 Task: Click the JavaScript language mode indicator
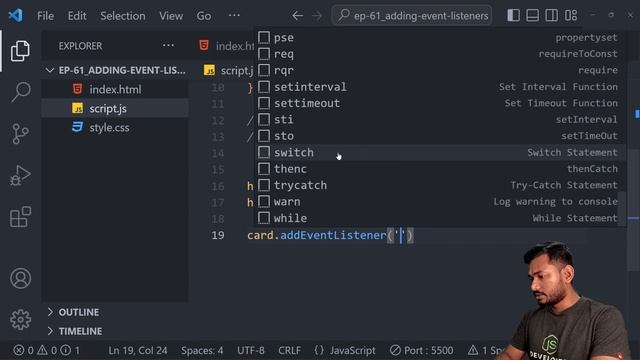[x=345, y=350]
